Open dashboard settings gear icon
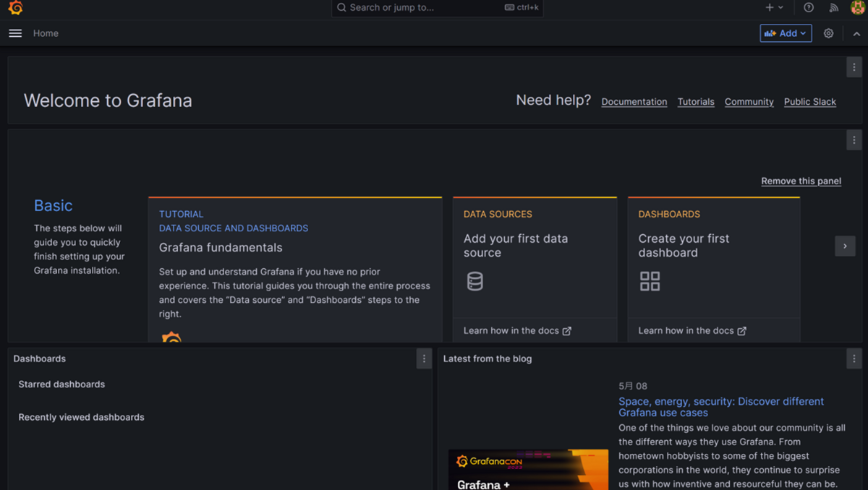868x490 pixels. (x=829, y=33)
